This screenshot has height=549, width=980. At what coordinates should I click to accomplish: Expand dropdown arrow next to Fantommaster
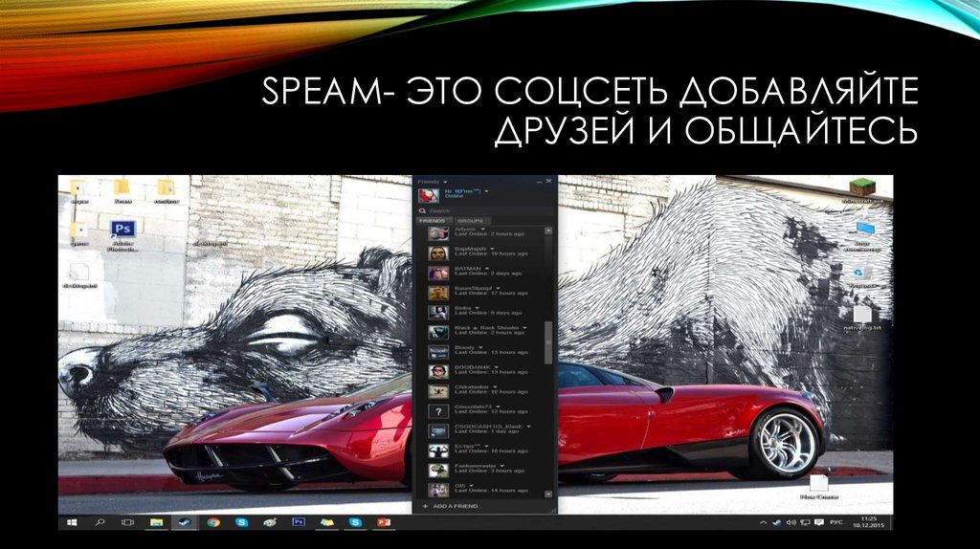502,466
